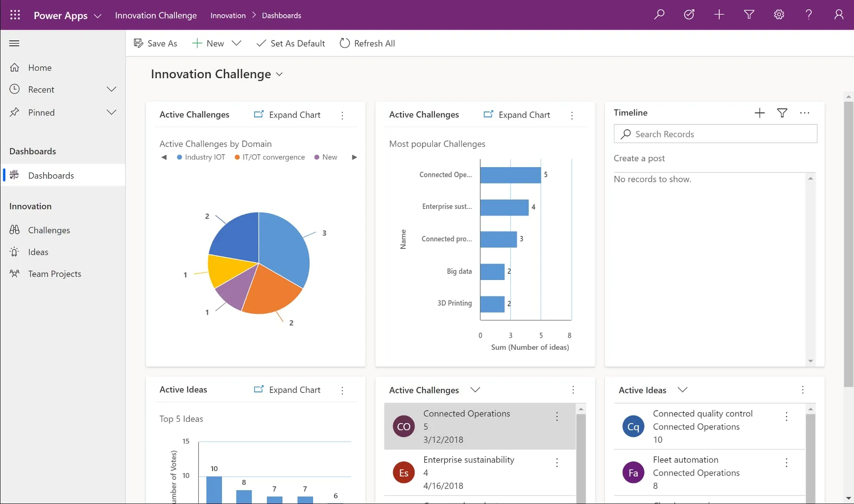Open the task flow checkmark icon

[x=689, y=15]
